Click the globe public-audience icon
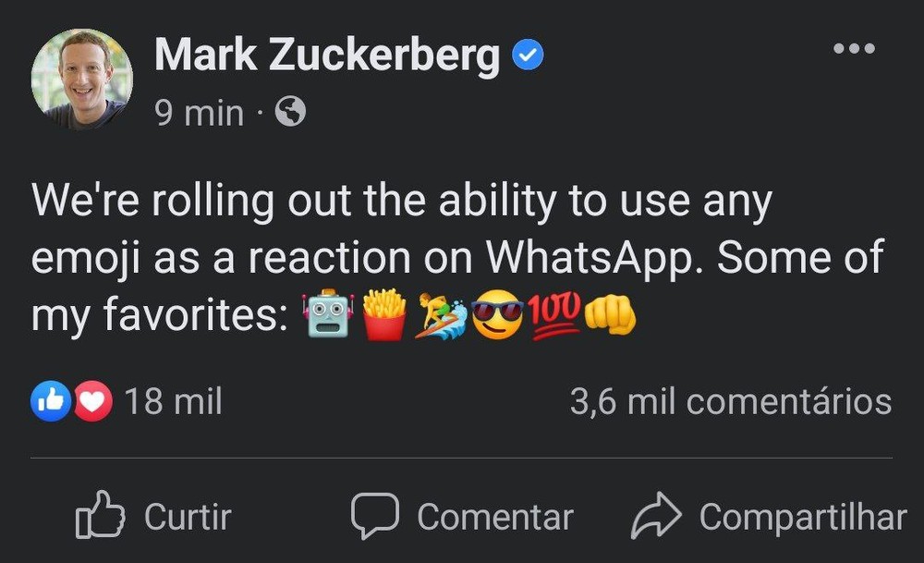 290,113
